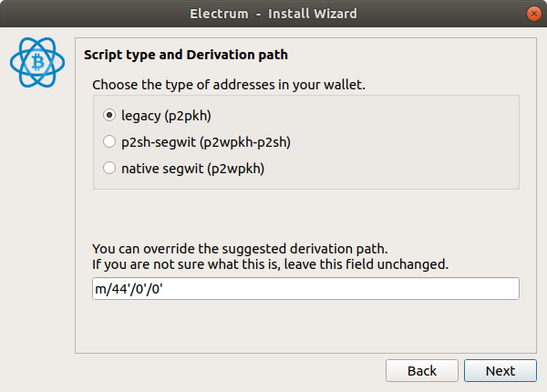Click the 'Choose the type of addresses' text
547x392 pixels.
click(229, 85)
